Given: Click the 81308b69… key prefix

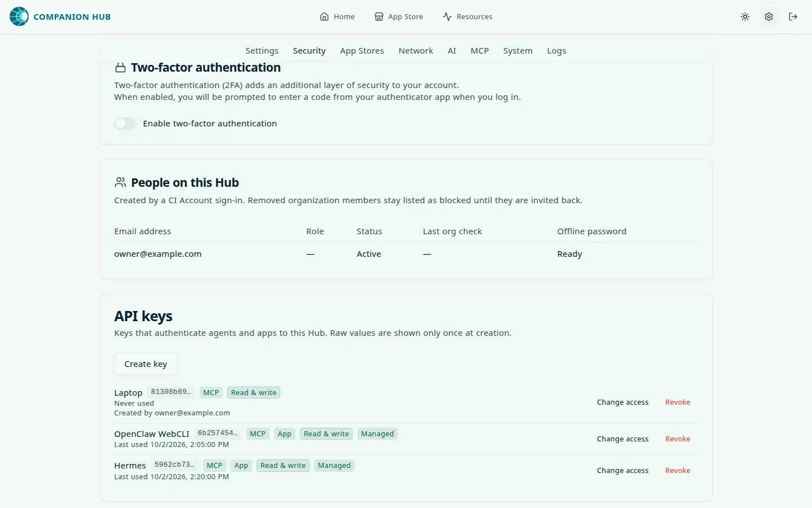Looking at the screenshot, I should click(171, 392).
